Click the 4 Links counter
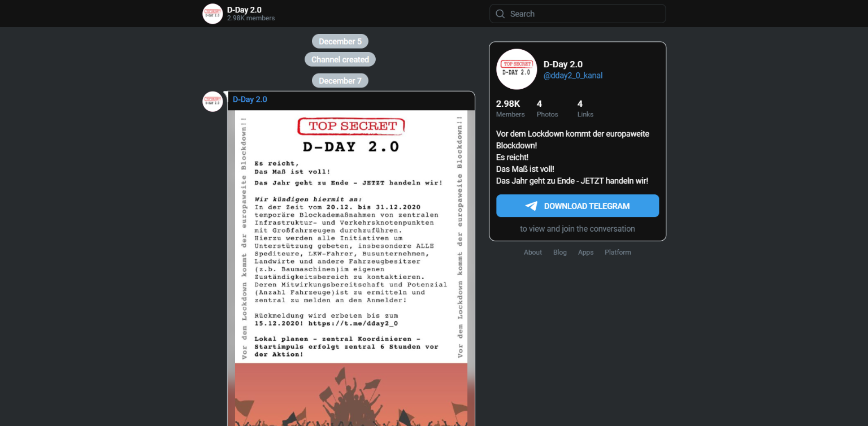The width and height of the screenshot is (868, 426). point(585,108)
